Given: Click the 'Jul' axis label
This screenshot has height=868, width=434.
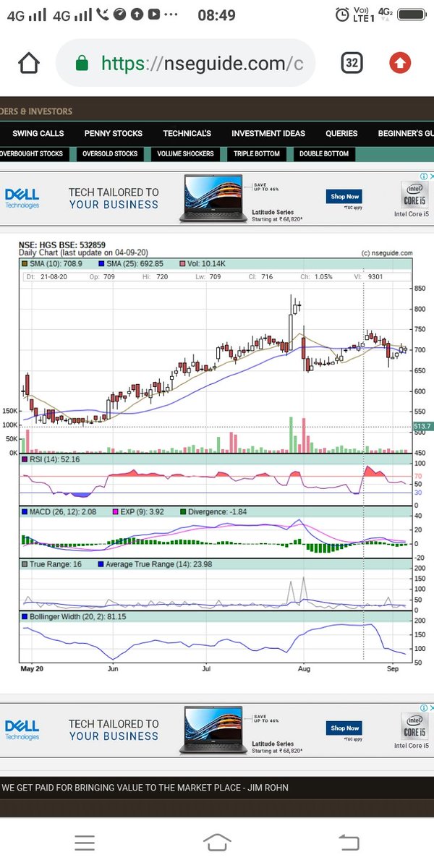Looking at the screenshot, I should (x=207, y=670).
